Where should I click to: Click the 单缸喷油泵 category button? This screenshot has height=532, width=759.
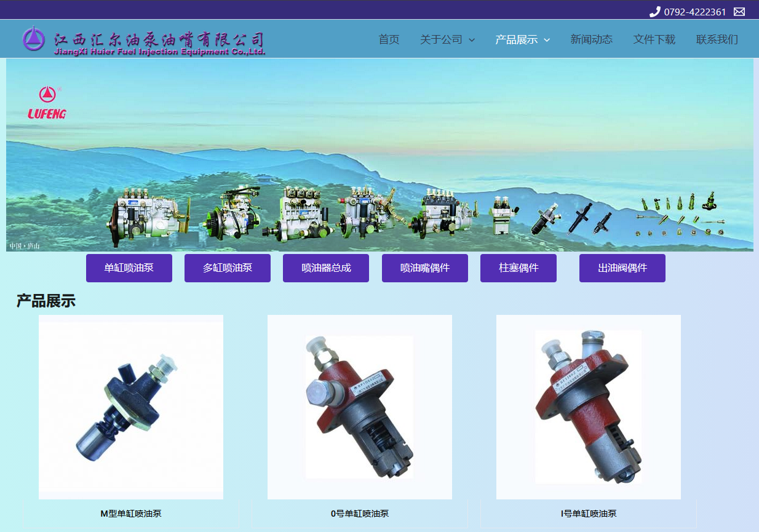click(129, 268)
